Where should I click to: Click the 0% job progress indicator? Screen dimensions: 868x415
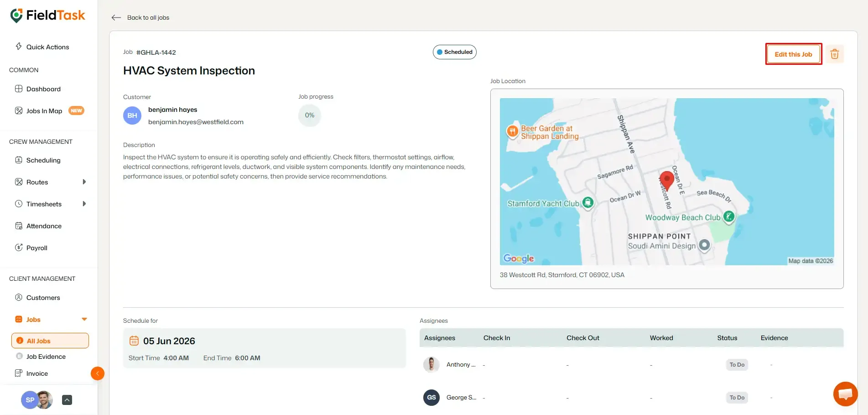(310, 115)
